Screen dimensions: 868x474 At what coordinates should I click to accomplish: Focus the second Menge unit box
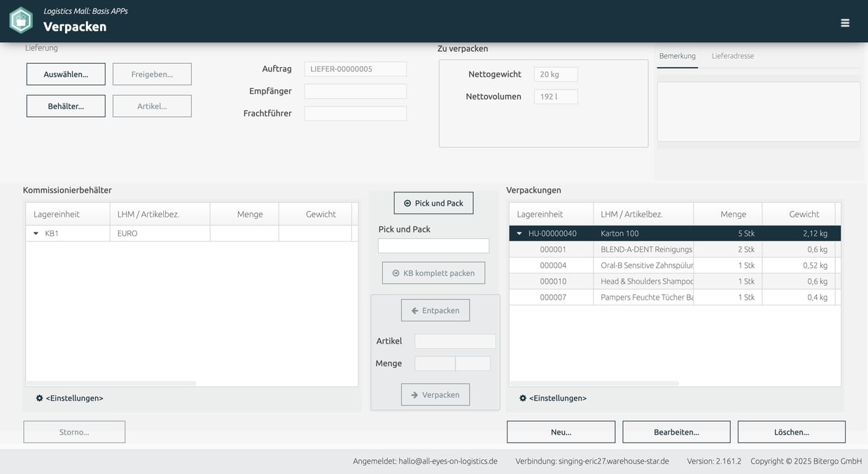click(473, 363)
